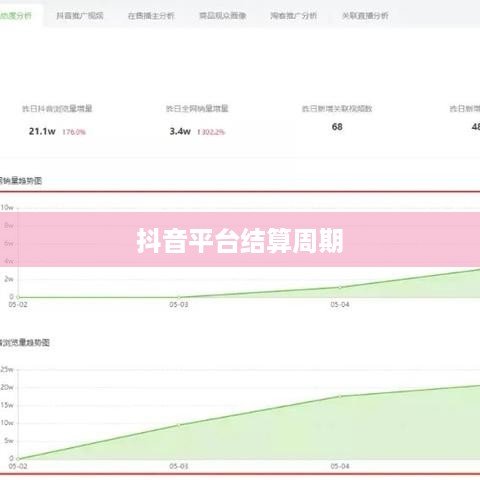Select the 05-03 data point in sales chart

pyautogui.click(x=179, y=297)
